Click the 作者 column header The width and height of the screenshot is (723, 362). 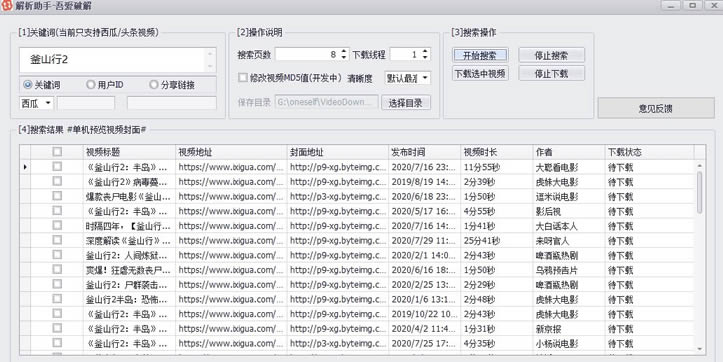pos(569,152)
